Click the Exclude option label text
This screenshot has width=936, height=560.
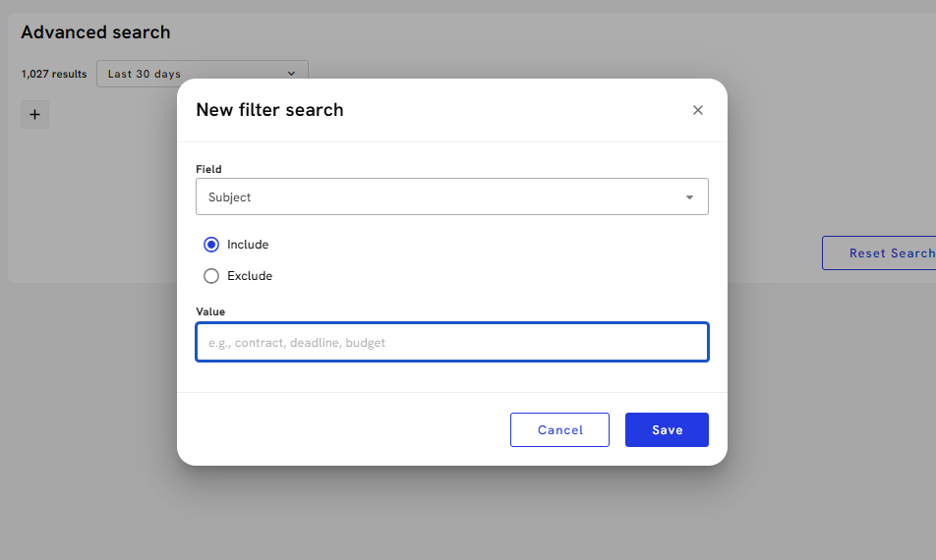pos(250,276)
